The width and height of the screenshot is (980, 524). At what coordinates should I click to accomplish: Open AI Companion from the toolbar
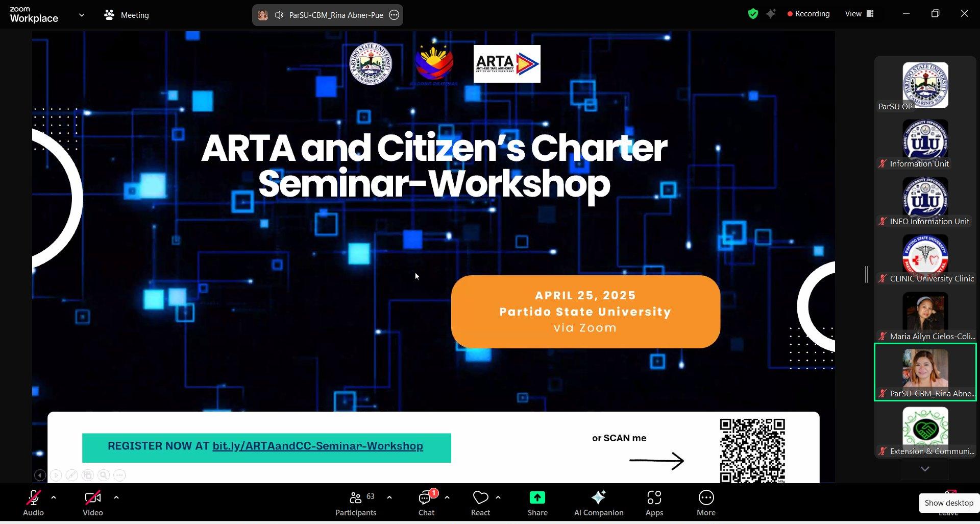pos(599,504)
